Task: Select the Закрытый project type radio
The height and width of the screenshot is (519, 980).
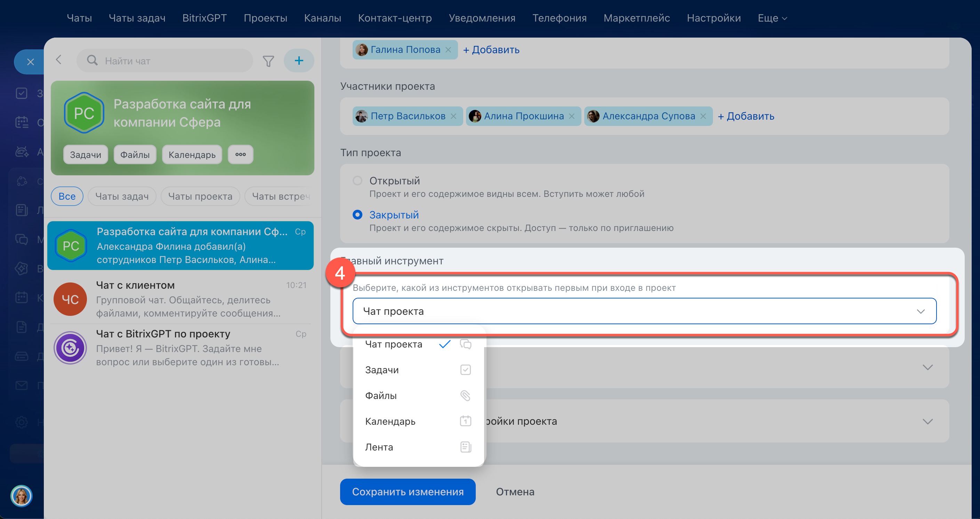Action: [357, 215]
